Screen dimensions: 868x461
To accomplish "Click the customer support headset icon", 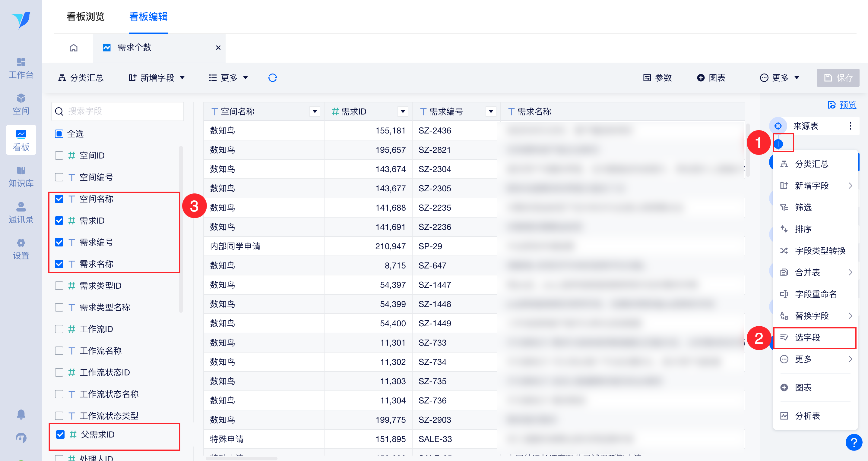I will tap(21, 437).
